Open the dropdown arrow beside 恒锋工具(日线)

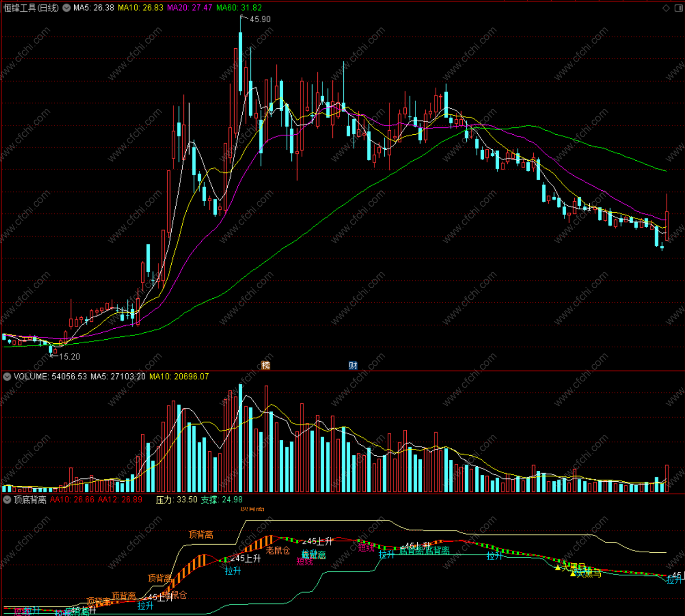coord(66,8)
